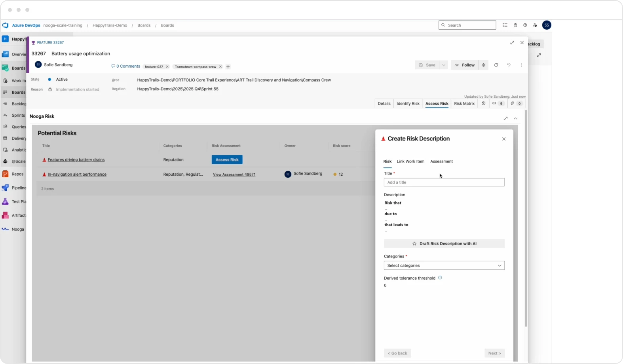Expand work item dialog to full screen
Image resolution: width=623 pixels, height=364 pixels.
[x=512, y=43]
